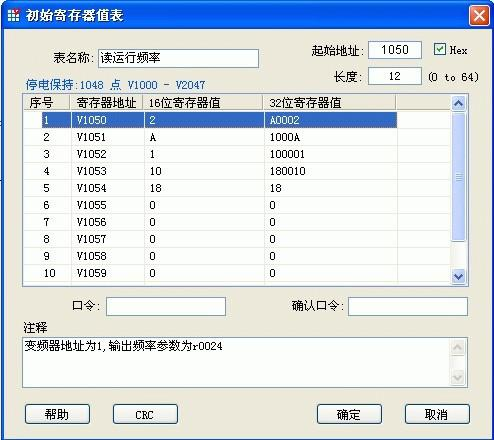This screenshot has width=494, height=440.
Task: Click the 口令 password field
Action: click(x=166, y=306)
